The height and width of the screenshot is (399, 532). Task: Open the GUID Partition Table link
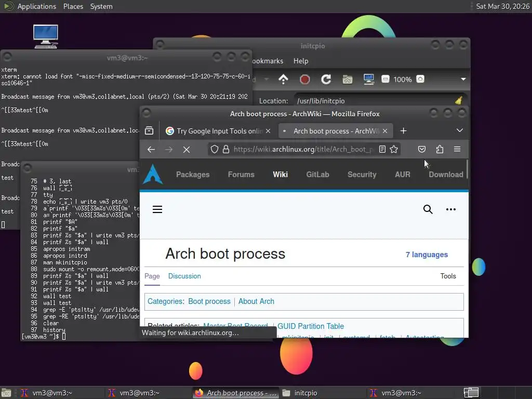(x=311, y=326)
